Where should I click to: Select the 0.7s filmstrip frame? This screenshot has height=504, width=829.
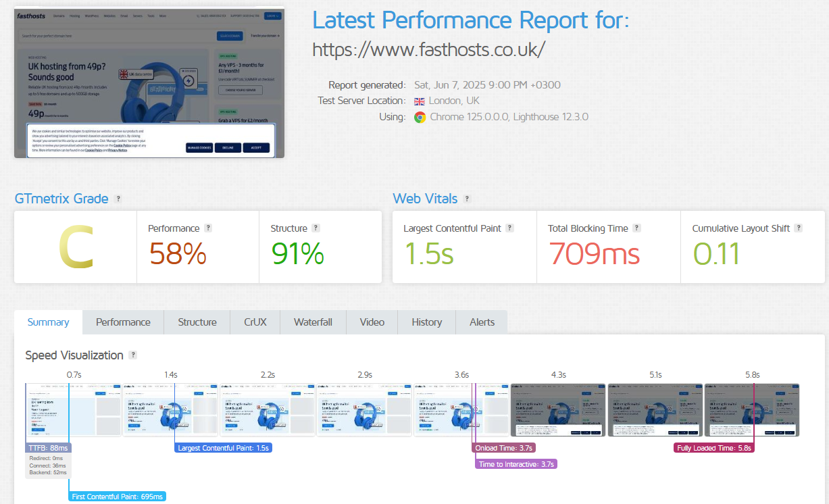click(74, 410)
